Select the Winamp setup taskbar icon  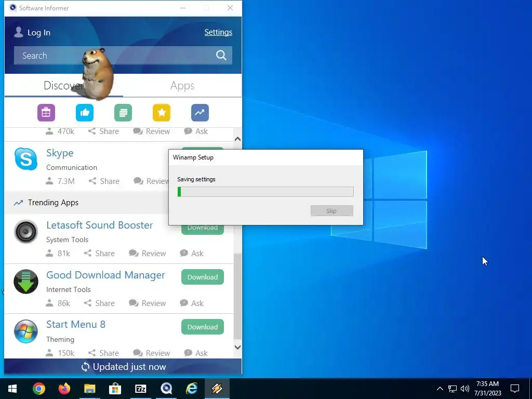tap(217, 389)
